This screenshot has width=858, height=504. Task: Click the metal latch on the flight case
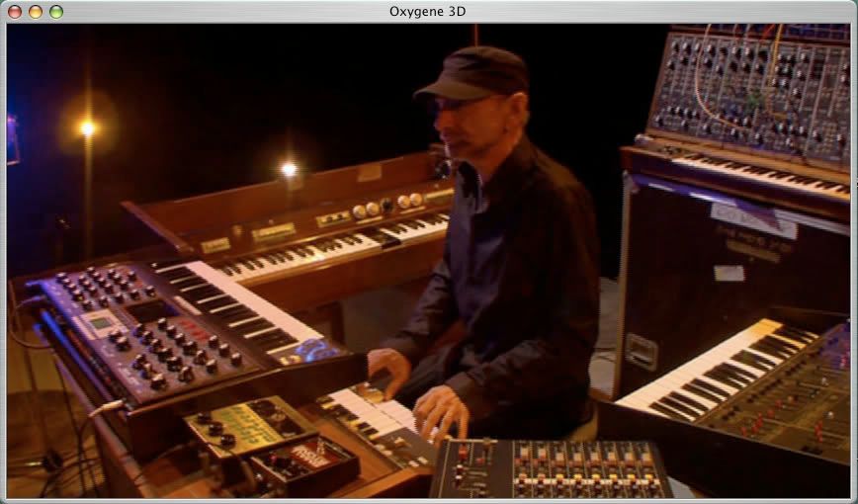640,351
